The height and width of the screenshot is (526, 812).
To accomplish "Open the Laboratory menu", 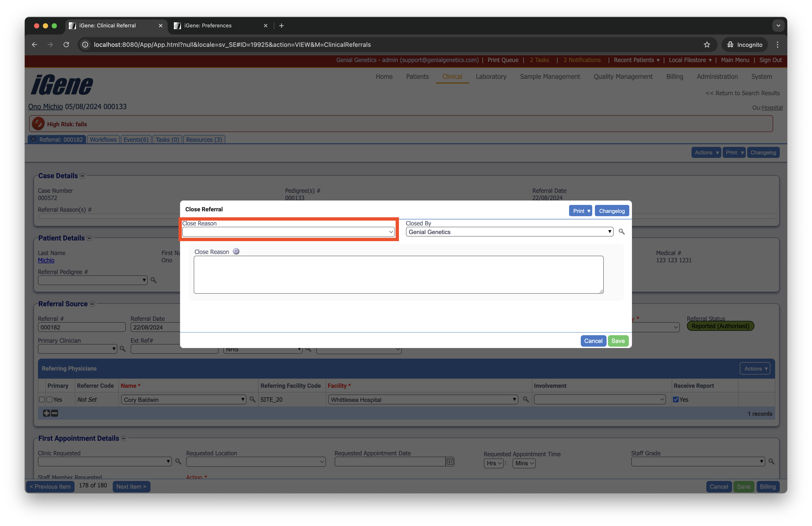I will pyautogui.click(x=491, y=76).
